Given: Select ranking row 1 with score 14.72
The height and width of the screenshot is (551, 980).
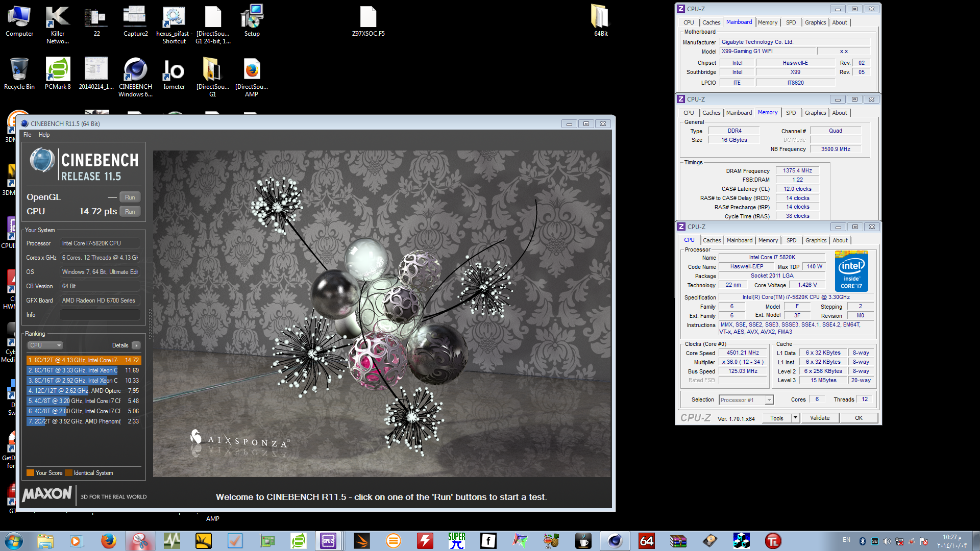Looking at the screenshot, I should pyautogui.click(x=83, y=360).
